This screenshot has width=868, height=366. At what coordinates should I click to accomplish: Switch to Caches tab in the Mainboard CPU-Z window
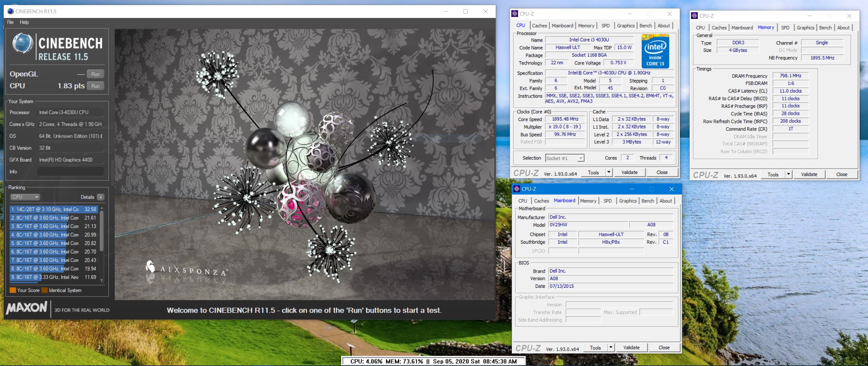pyautogui.click(x=541, y=201)
